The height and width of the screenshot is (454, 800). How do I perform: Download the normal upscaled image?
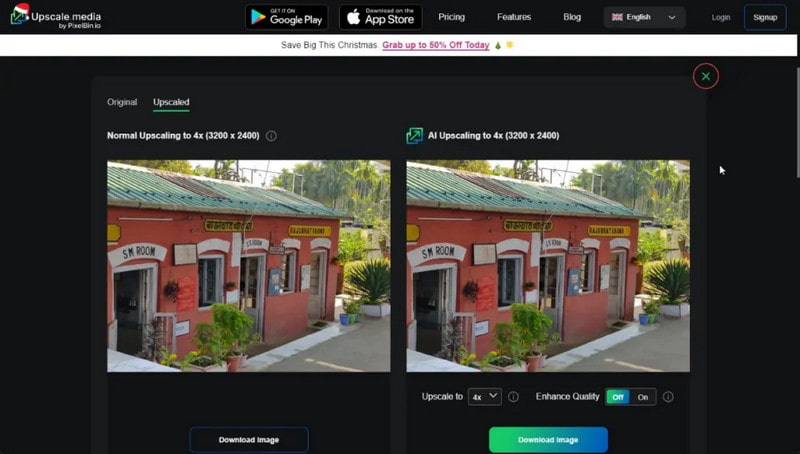click(249, 440)
